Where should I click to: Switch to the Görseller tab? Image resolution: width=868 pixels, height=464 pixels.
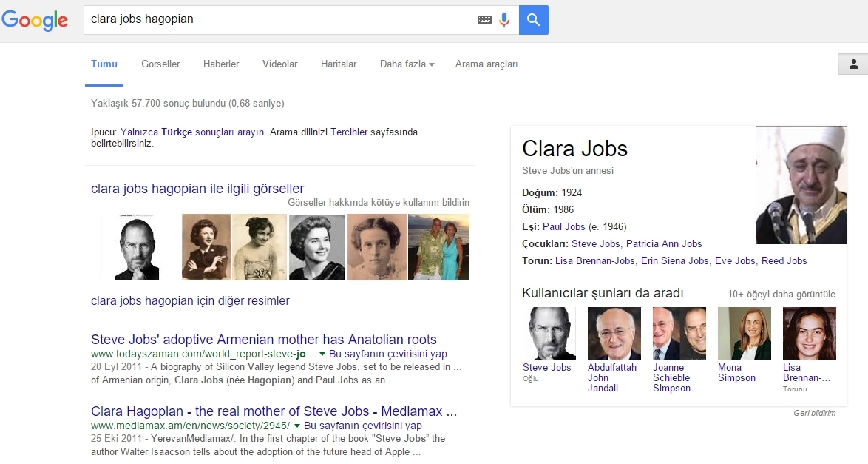click(x=160, y=64)
